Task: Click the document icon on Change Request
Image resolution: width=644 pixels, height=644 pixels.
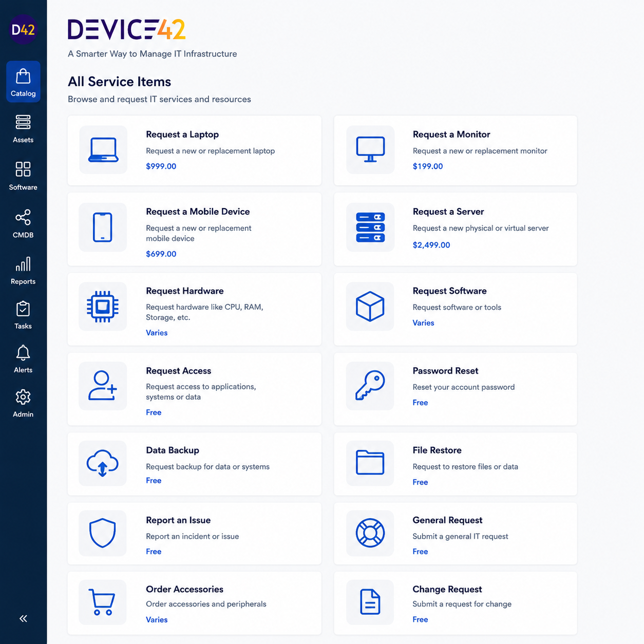Action: click(370, 602)
